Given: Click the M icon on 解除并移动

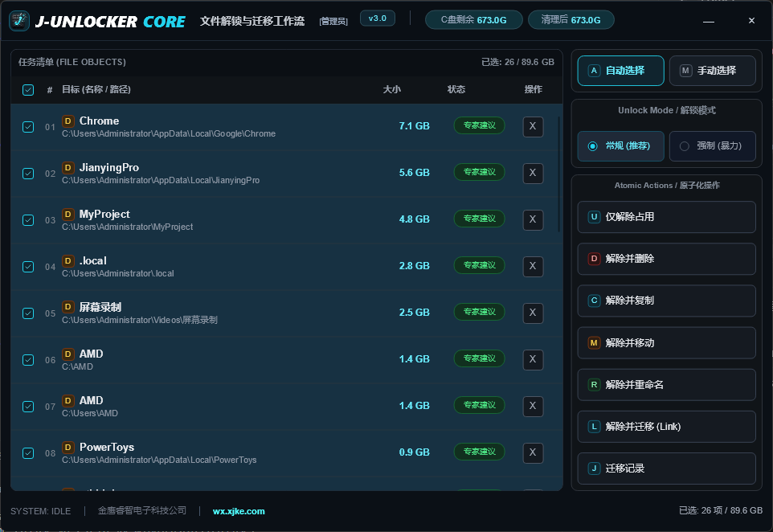Looking at the screenshot, I should [x=594, y=342].
